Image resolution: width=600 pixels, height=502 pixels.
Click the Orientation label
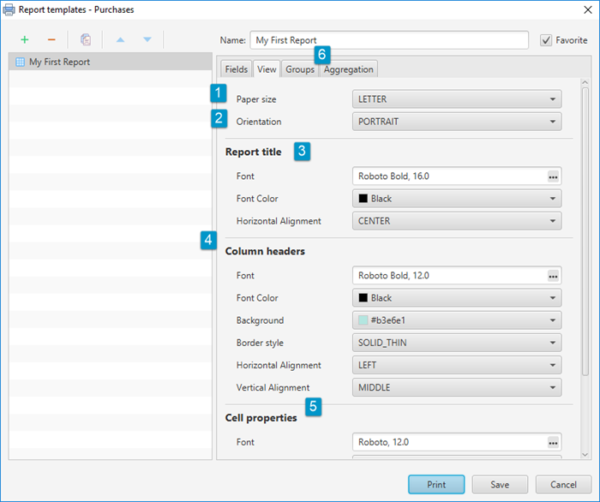click(259, 122)
